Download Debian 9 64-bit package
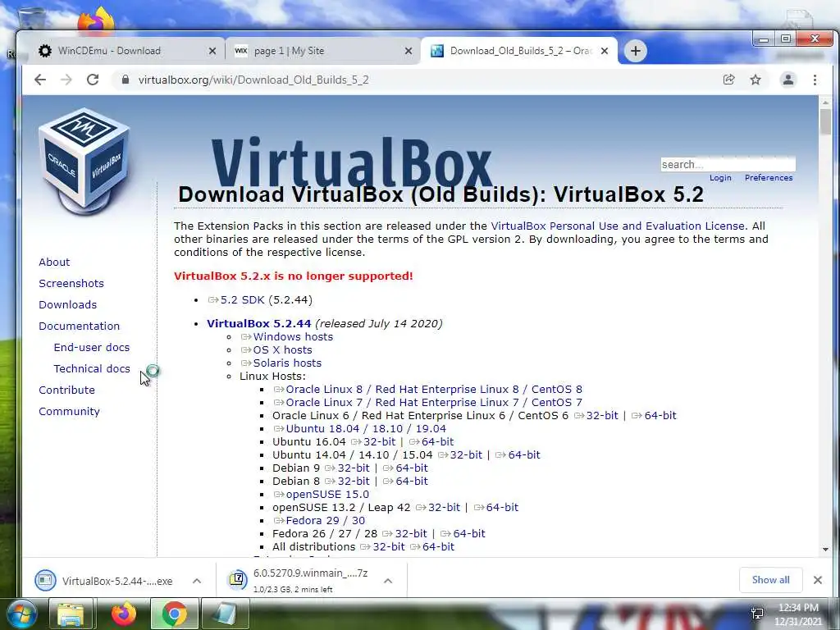The image size is (840, 630). (412, 468)
